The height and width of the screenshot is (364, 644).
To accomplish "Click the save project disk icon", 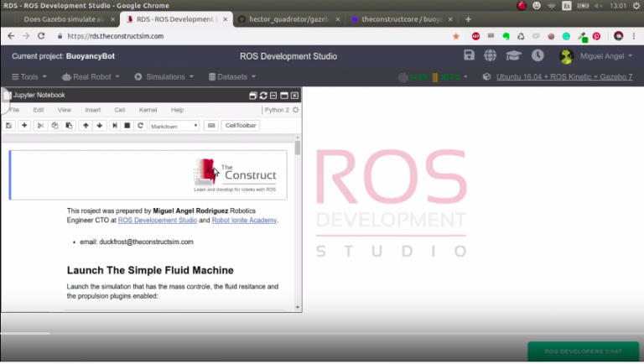I will click(469, 55).
